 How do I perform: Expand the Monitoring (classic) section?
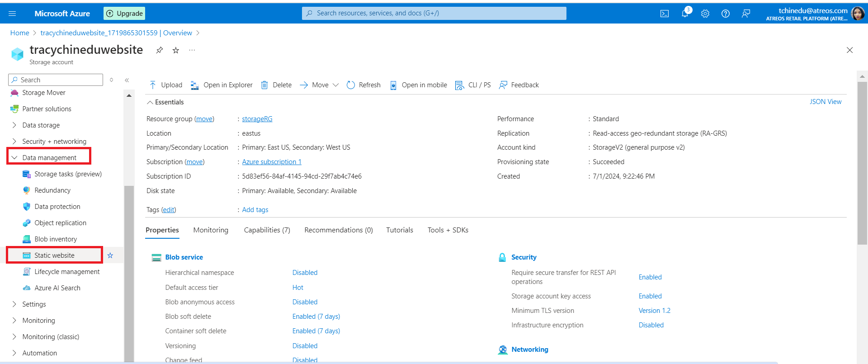pyautogui.click(x=14, y=337)
